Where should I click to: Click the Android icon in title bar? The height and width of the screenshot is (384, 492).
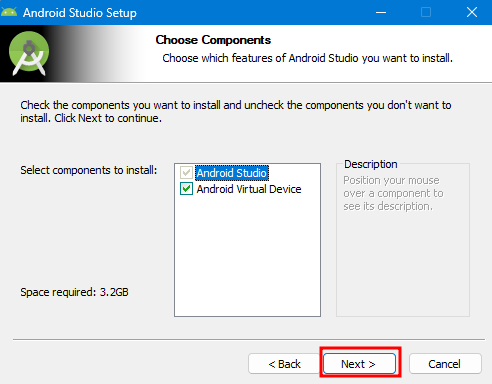click(x=9, y=12)
